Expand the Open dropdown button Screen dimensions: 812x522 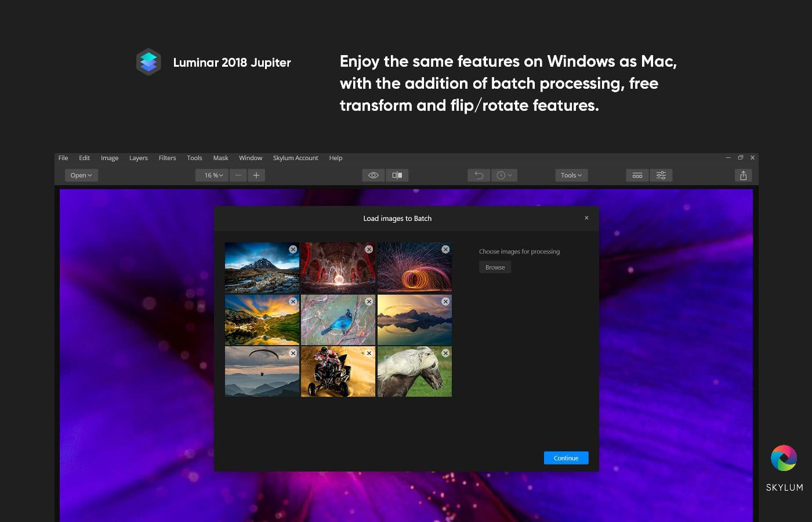pos(81,175)
